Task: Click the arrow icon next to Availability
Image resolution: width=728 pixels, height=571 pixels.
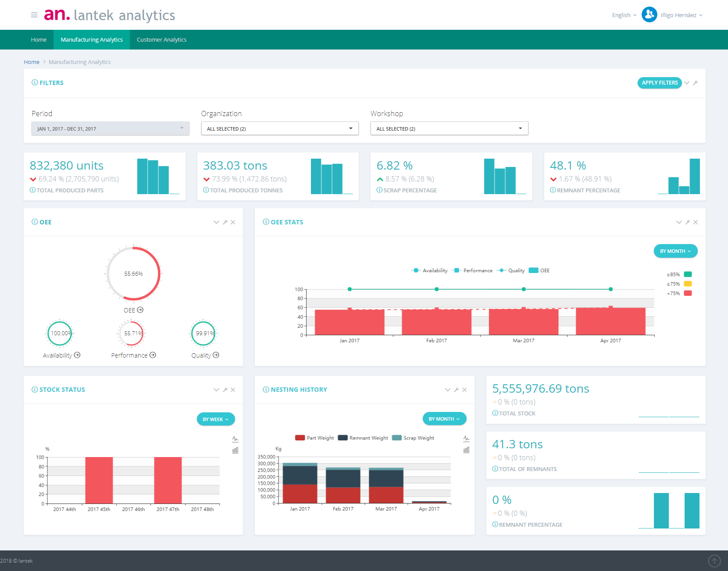Action: [x=77, y=355]
